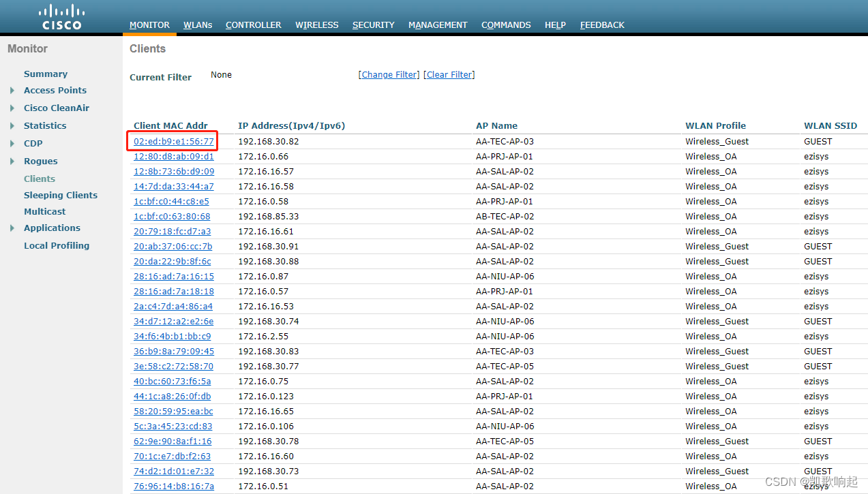The image size is (868, 494).
Task: Open client 70:1c:e7:db:f2:63 details
Action: pos(173,457)
